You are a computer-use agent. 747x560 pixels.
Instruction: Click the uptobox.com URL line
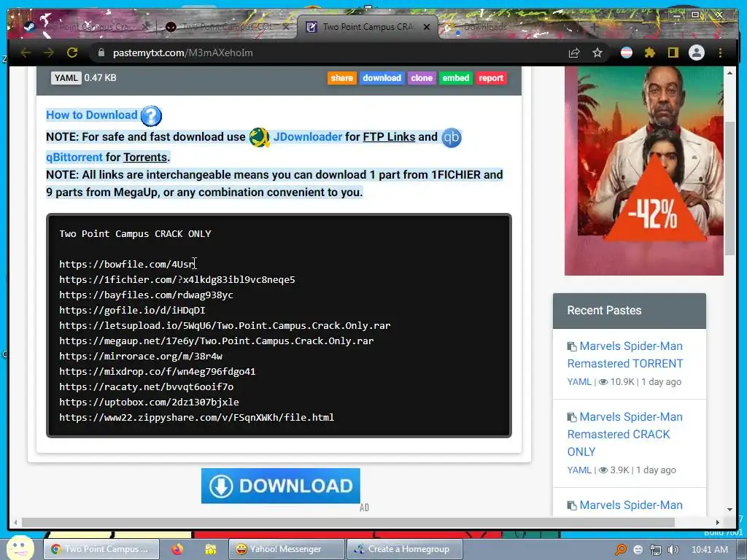coord(149,402)
